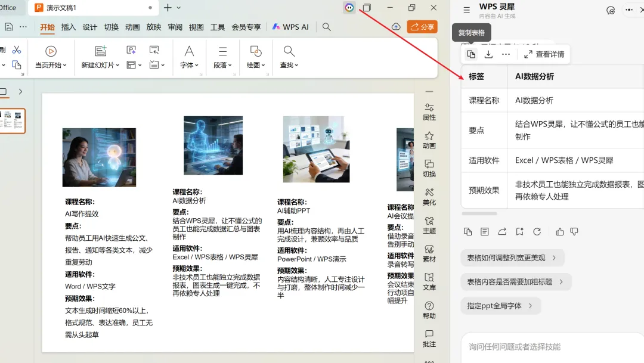Viewport: 644px width, 363px height.
Task: Select slide 1 thumbnail
Action: (13, 121)
